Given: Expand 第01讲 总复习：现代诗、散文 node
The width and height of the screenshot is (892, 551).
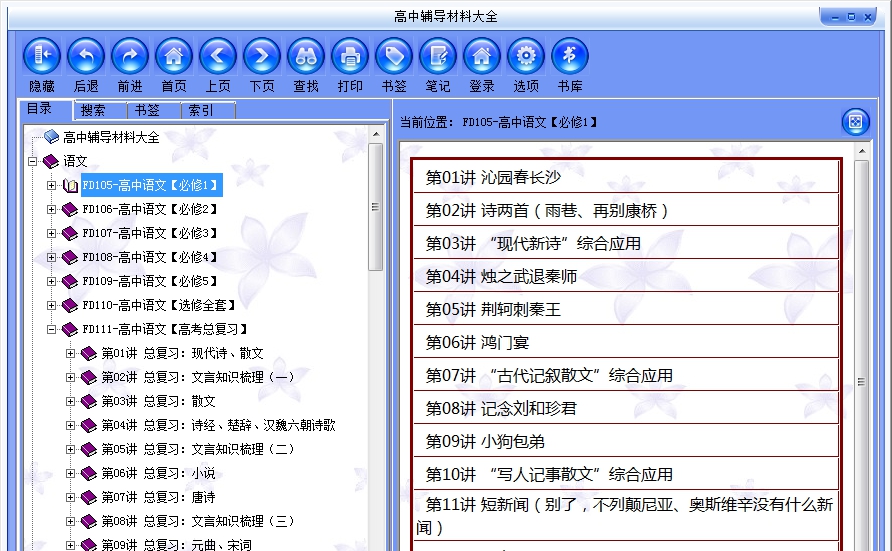Looking at the screenshot, I should coord(71,353).
